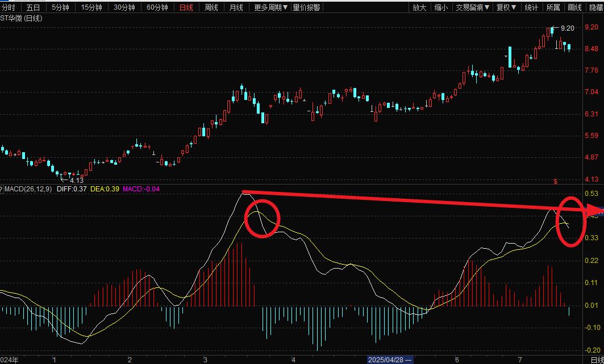Click the month 3 marker on time axis
The height and width of the screenshot is (364, 604).
tap(205, 360)
